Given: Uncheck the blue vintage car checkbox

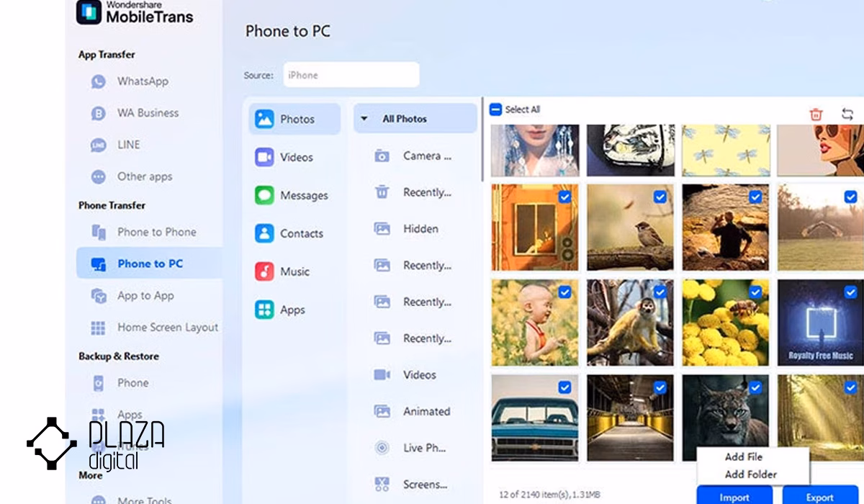Looking at the screenshot, I should (564, 387).
